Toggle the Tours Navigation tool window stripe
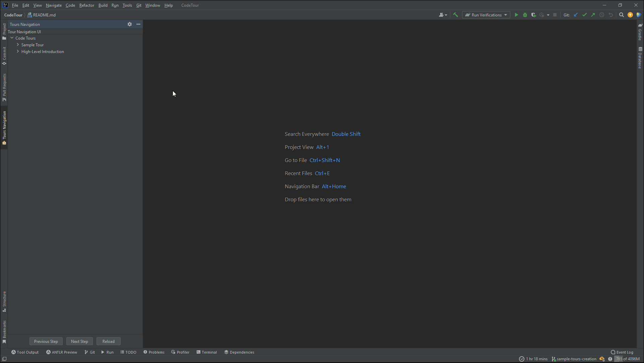The width and height of the screenshot is (644, 363). pyautogui.click(x=4, y=128)
